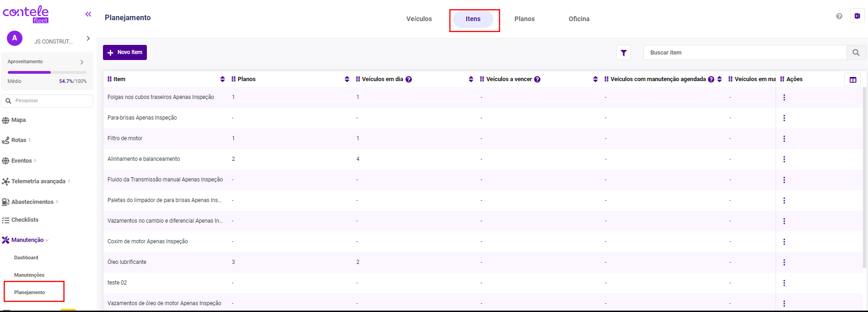The height and width of the screenshot is (312, 868).
Task: Expand the JS CONSTRUT account chevron
Action: pos(88,38)
